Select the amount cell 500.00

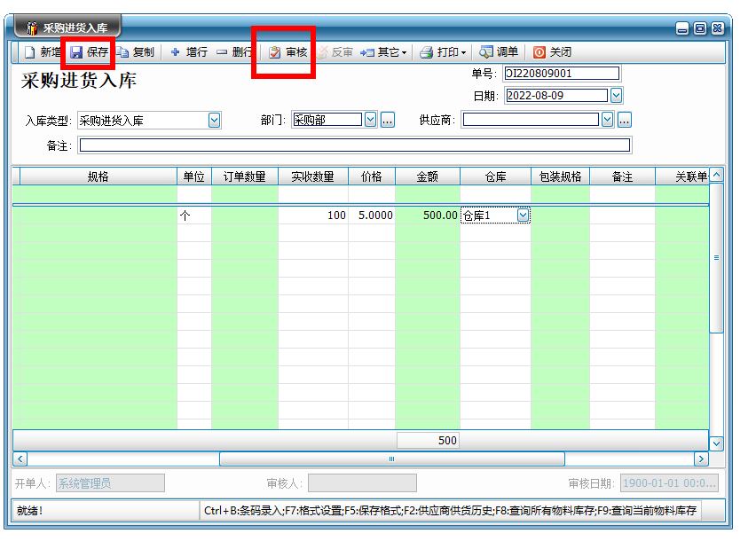click(x=428, y=216)
